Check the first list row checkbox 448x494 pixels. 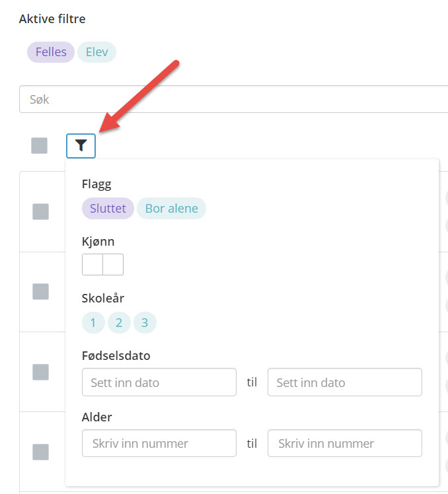[x=41, y=211]
